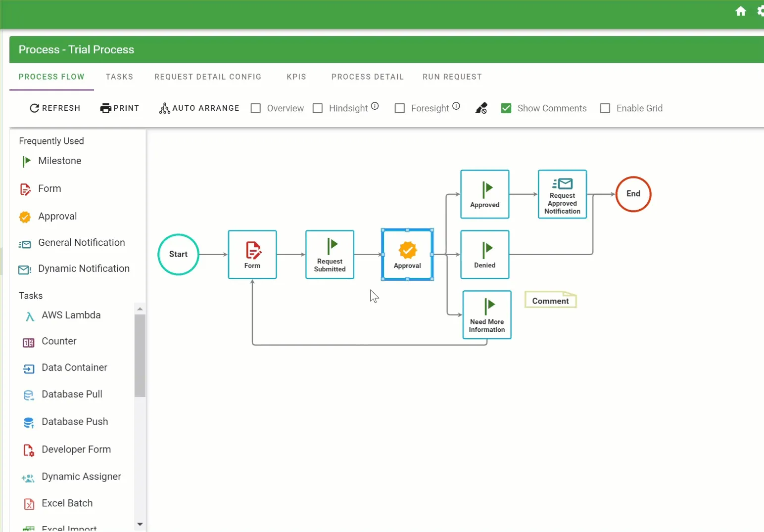The image size is (764, 532).
Task: Select the Excel Batch task
Action: click(x=67, y=503)
